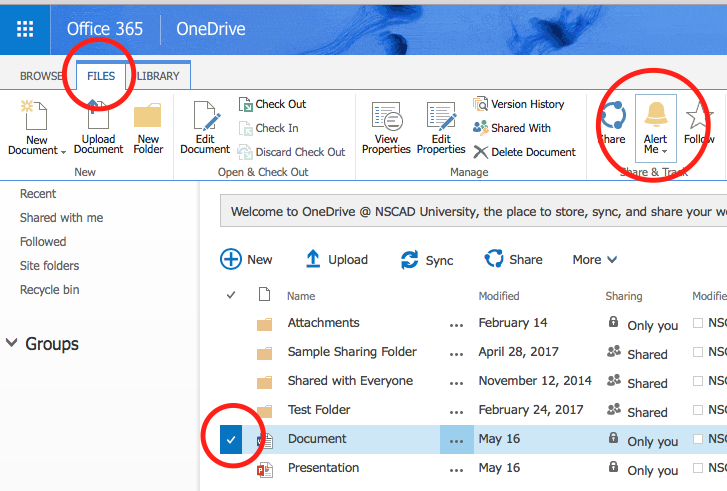
Task: Toggle the select-all checkmark in the list header
Action: [x=231, y=295]
